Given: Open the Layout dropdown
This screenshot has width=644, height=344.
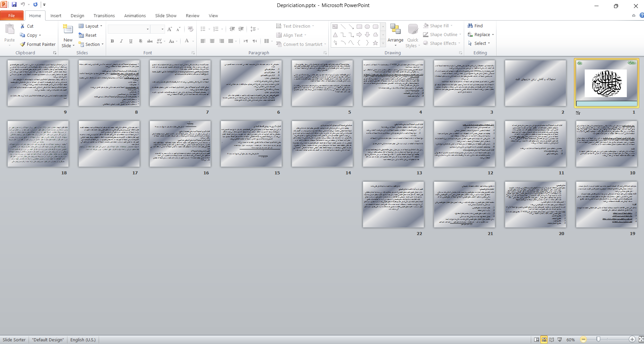Looking at the screenshot, I should 90,26.
